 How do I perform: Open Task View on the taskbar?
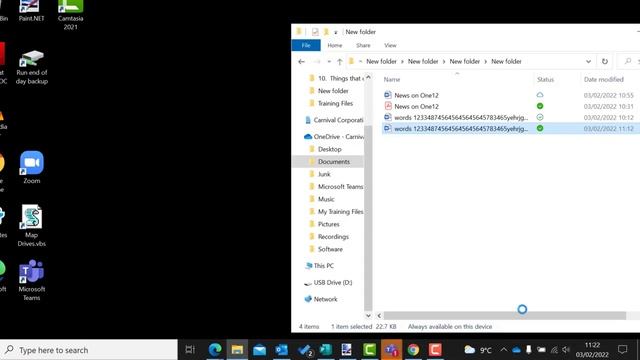(x=190, y=350)
